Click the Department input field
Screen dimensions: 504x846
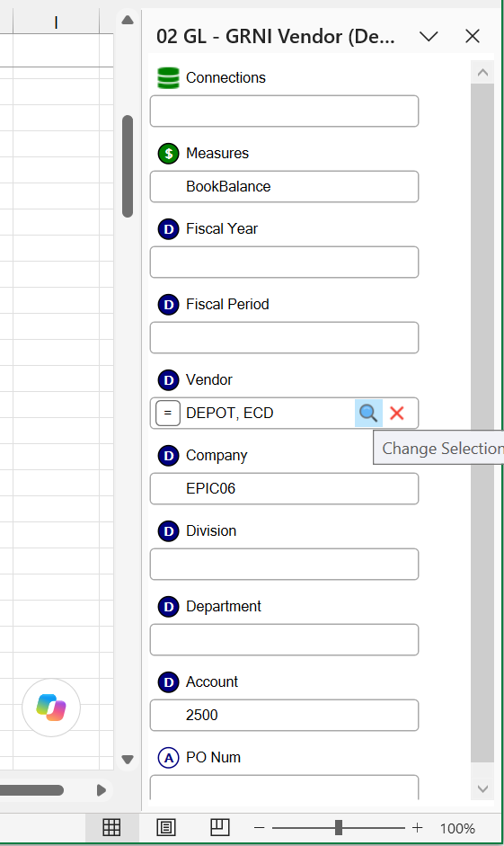click(x=284, y=640)
